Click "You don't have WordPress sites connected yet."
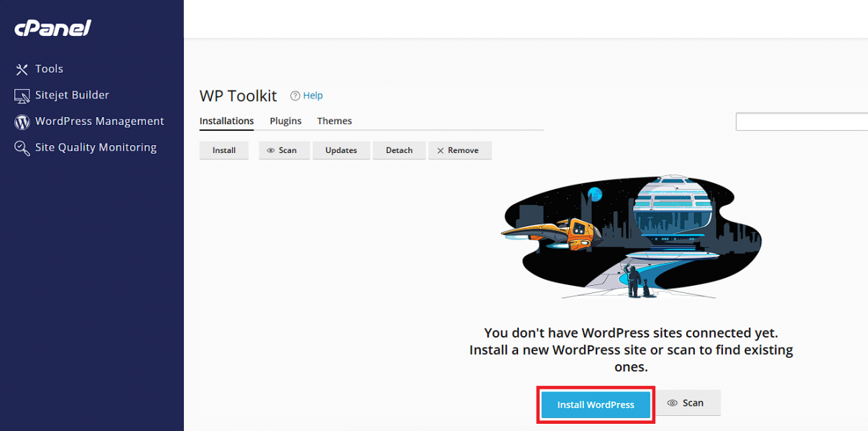Image resolution: width=868 pixels, height=431 pixels. 631,333
